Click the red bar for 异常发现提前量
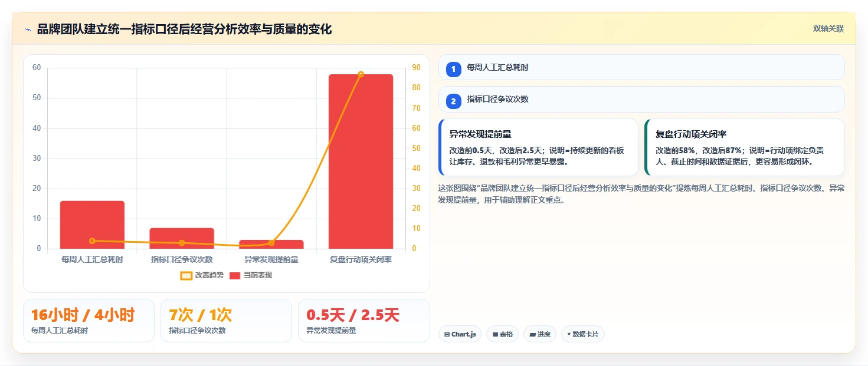The image size is (868, 366). pyautogui.click(x=271, y=244)
